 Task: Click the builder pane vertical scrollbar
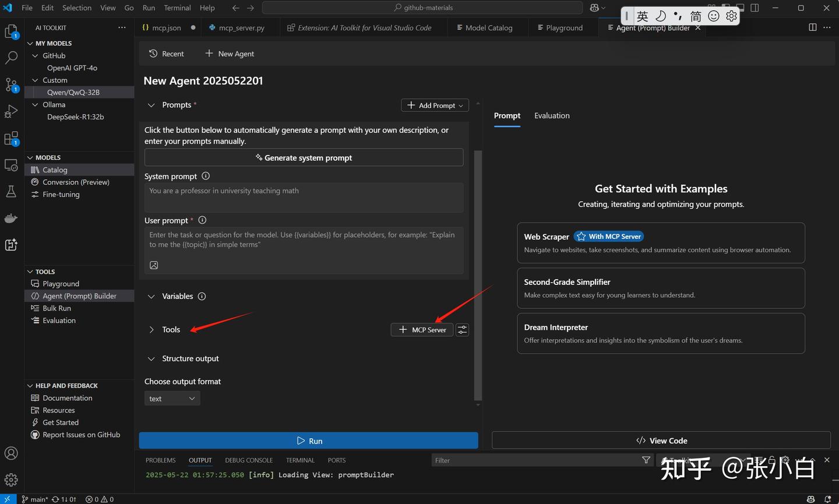[478, 275]
